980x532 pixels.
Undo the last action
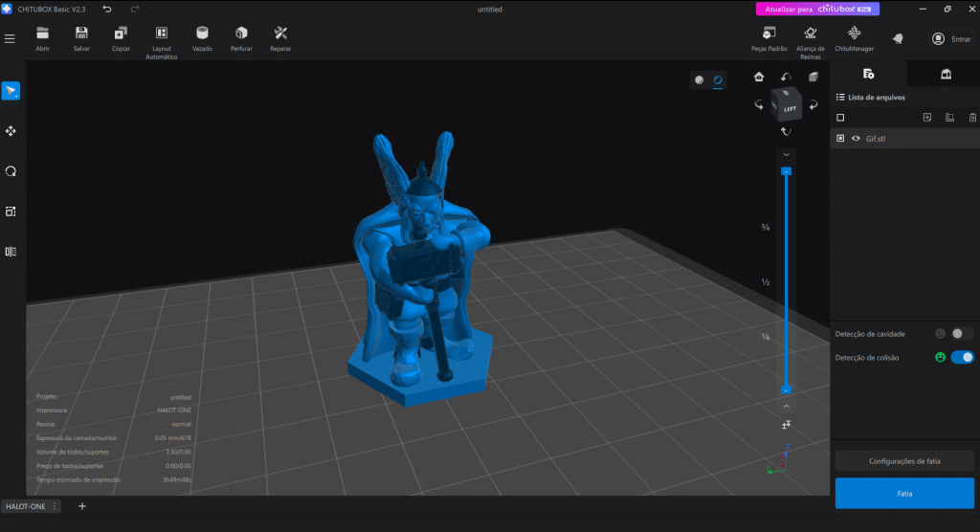(x=107, y=10)
